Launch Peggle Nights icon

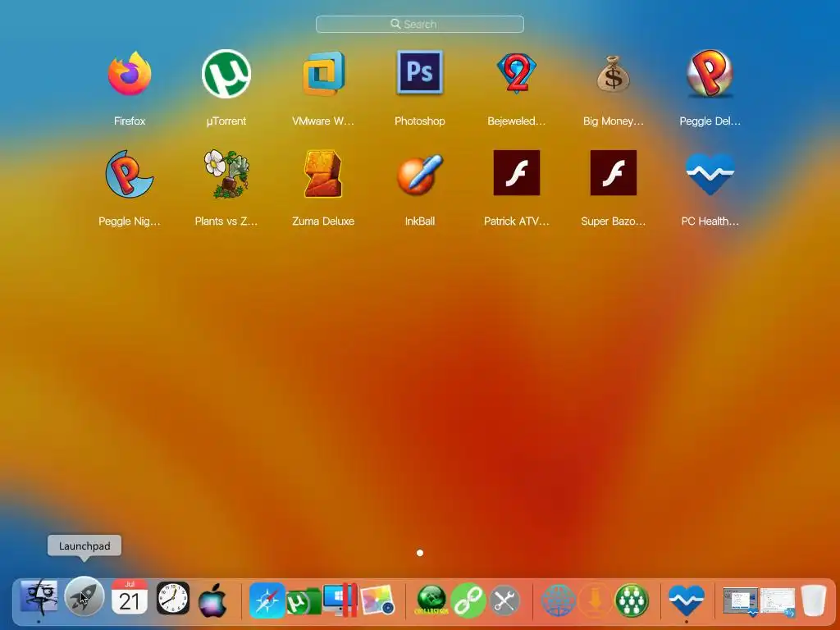[x=129, y=174]
